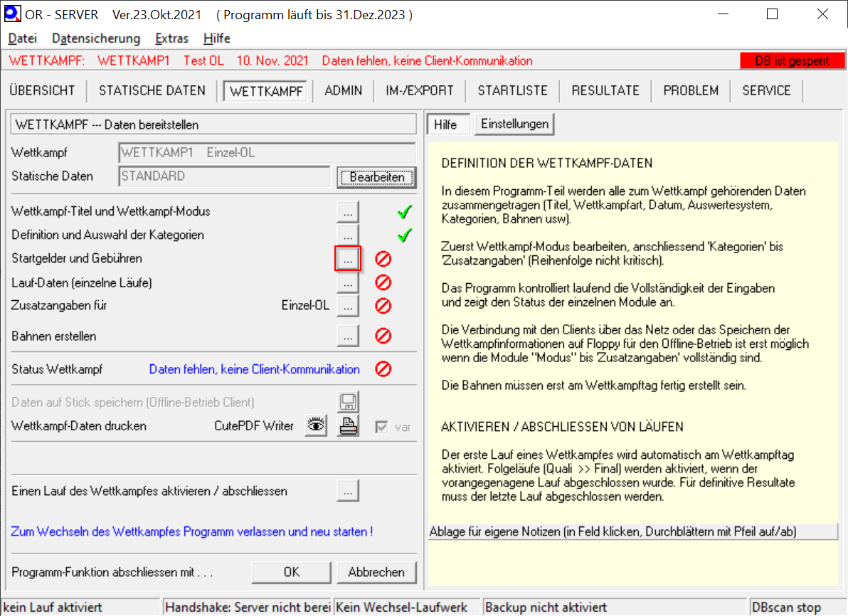Open Definition und Auswahl der Kategorien editor
The width and height of the screenshot is (848, 616).
click(347, 235)
